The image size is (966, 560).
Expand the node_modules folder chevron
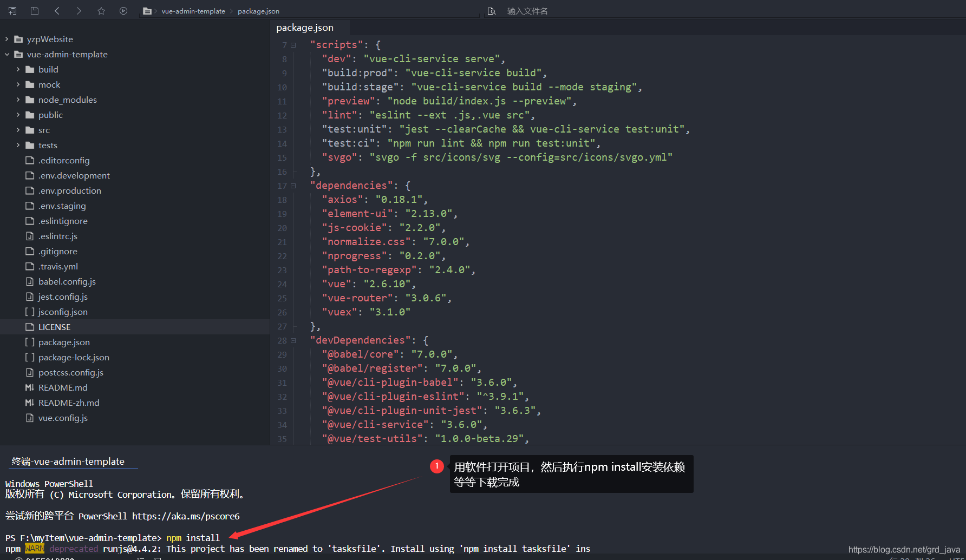(x=18, y=100)
